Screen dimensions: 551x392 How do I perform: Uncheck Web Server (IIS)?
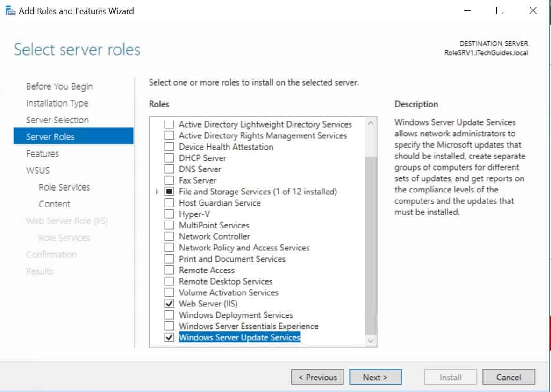click(169, 303)
